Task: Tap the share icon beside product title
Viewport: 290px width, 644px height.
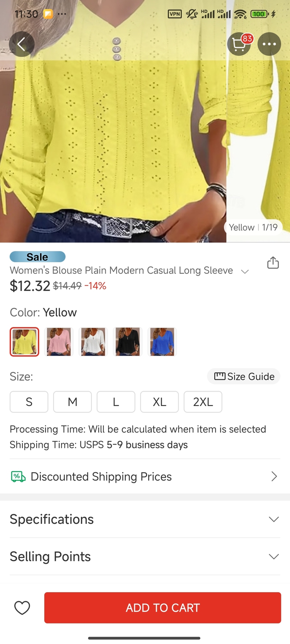Action: point(273,263)
